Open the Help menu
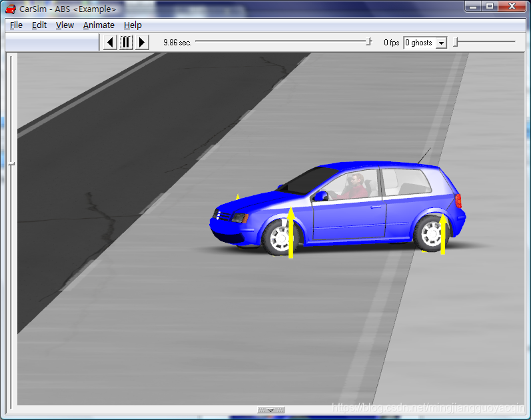The image size is (531, 420). [133, 25]
